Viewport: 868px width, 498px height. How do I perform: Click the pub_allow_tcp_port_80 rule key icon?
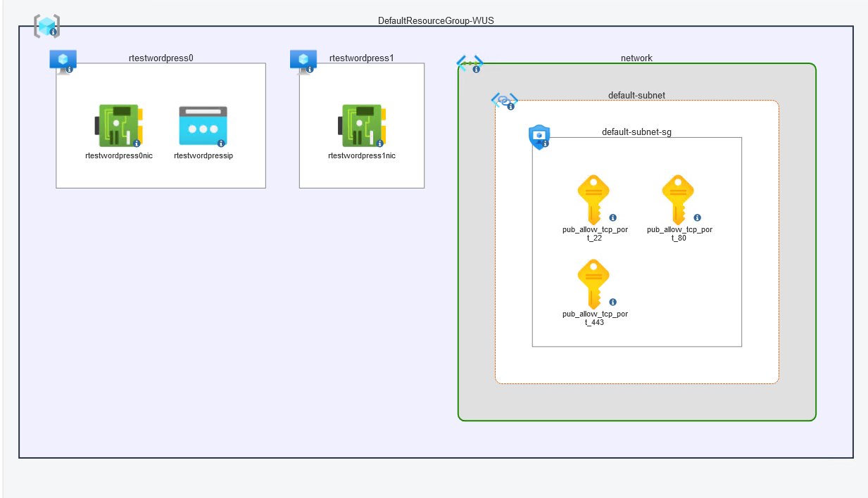point(678,199)
